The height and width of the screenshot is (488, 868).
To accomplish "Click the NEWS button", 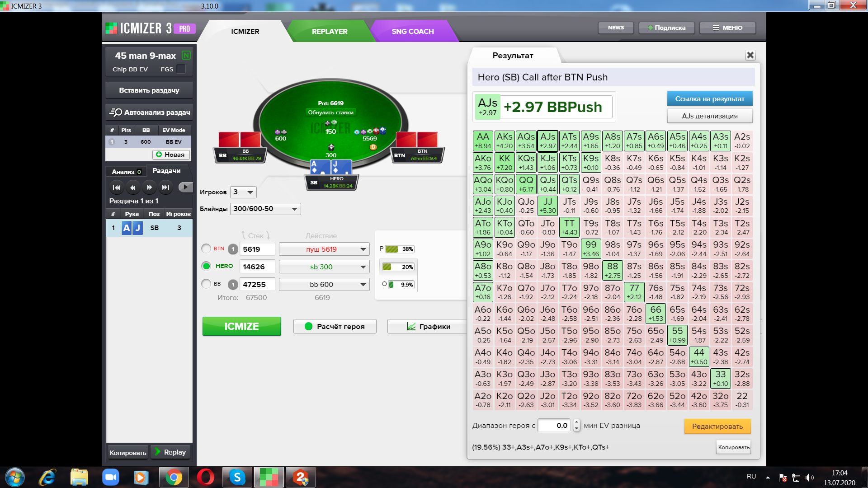I will (616, 28).
